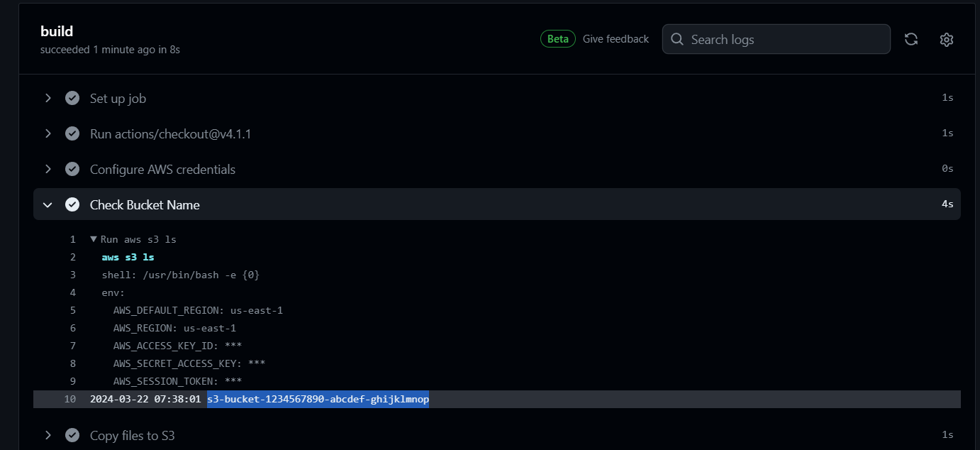
Task: Click Copy files to S3 title
Action: click(x=132, y=435)
